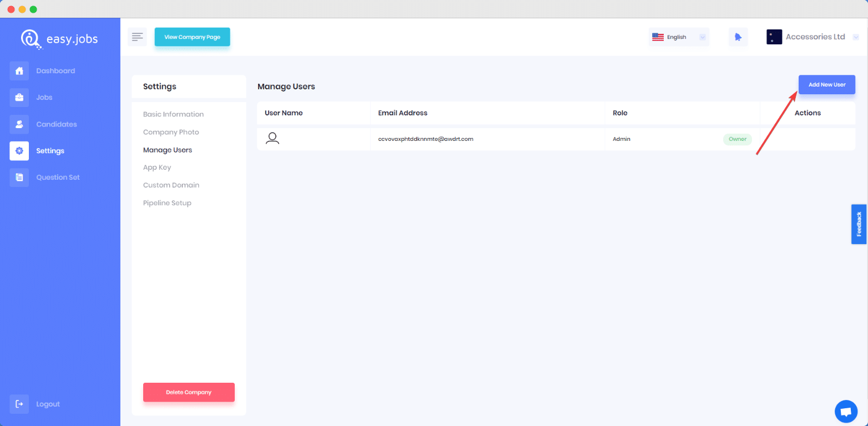Click the easy.jobs logo
868x426 pixels.
click(x=59, y=38)
